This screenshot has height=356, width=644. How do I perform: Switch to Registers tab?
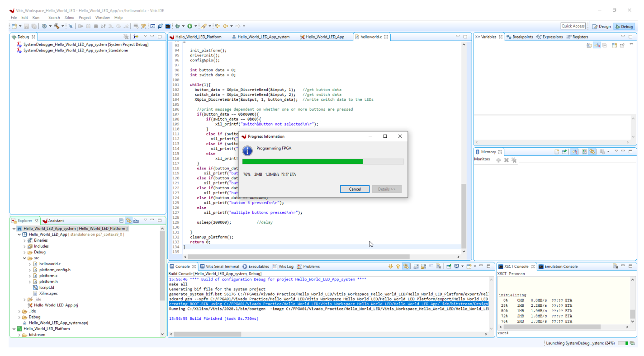tap(577, 37)
